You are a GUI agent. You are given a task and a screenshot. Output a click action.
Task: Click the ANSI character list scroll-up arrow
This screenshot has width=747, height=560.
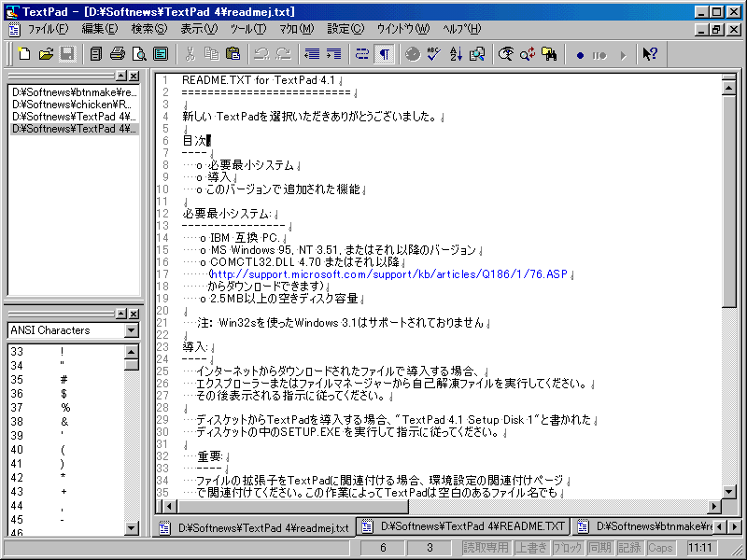(132, 352)
